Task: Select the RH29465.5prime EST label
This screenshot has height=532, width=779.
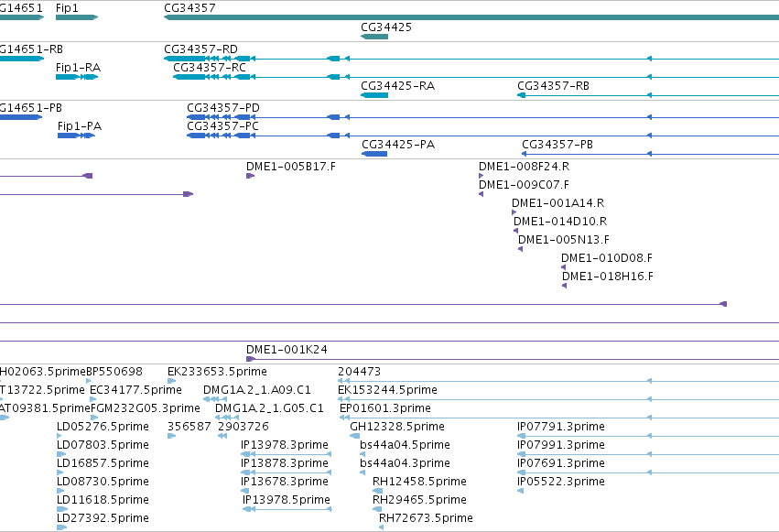Action: pyautogui.click(x=419, y=500)
